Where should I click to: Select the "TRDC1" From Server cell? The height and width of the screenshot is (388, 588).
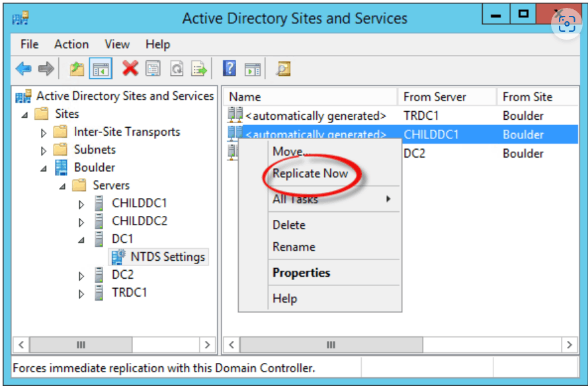tap(421, 116)
